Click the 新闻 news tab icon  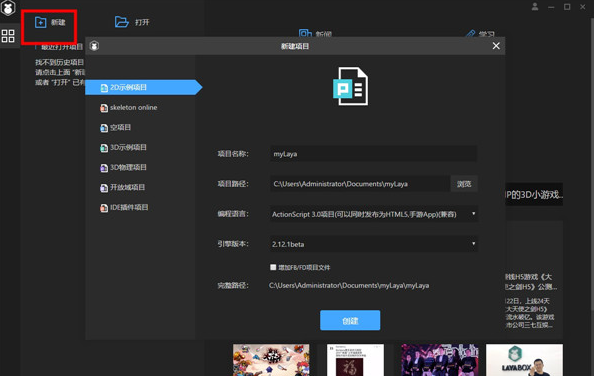(x=305, y=33)
